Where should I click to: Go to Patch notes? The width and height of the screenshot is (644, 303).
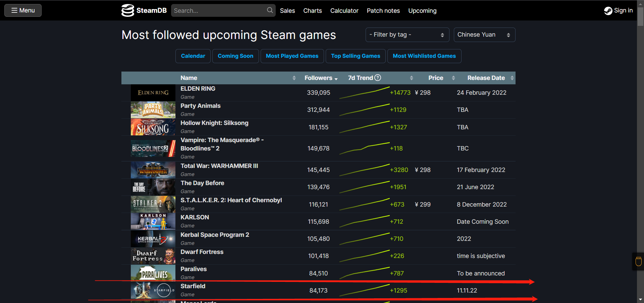383,11
